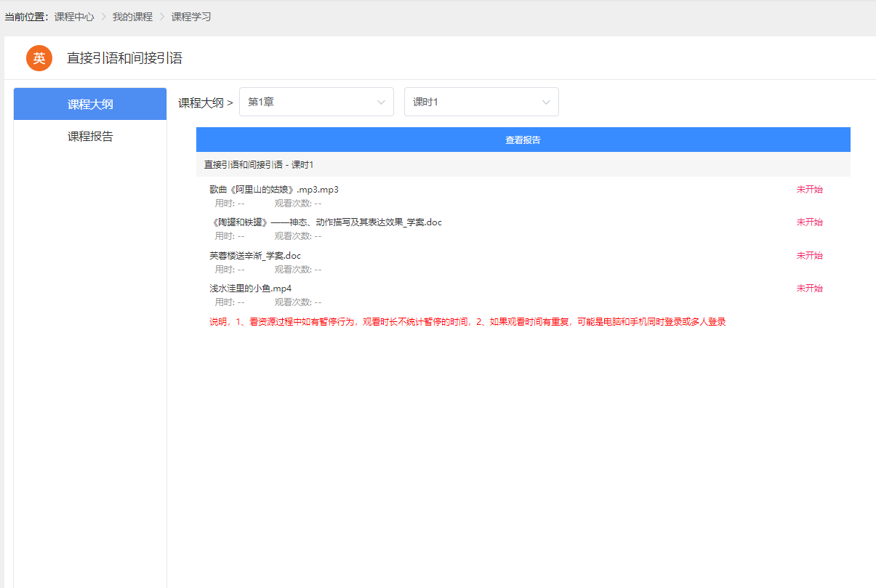Open 歌曲《阿里山的姑娘》.mp3.mp3 resource
The image size is (876, 588).
click(274, 190)
